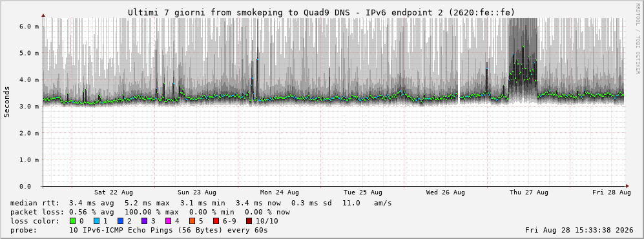
Task: Click the dark red 10/10 loss swatch
Action: tap(249, 221)
